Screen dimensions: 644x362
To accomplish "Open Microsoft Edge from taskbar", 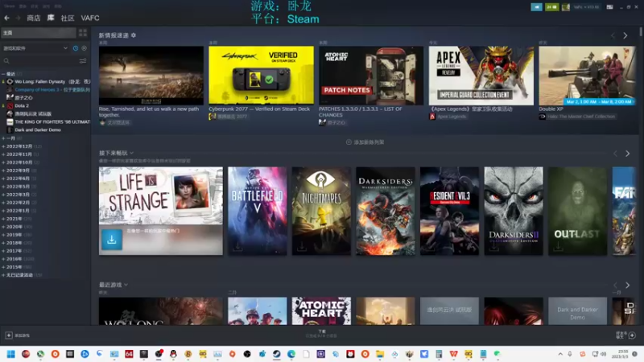I will tap(291, 354).
